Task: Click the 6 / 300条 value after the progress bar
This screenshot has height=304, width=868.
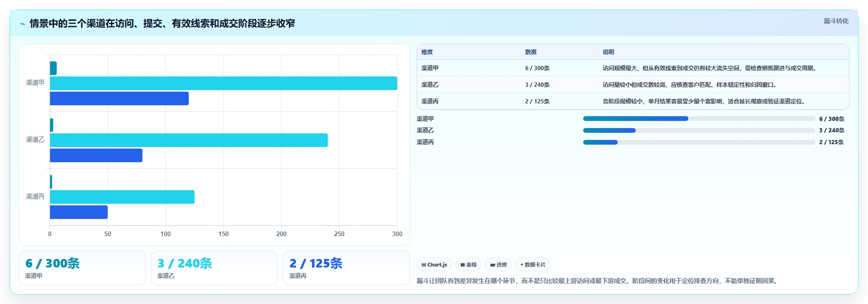Action: (x=831, y=119)
